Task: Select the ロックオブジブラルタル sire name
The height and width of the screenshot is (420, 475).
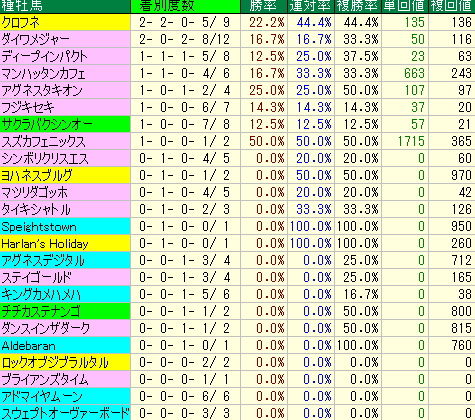Action: (55, 362)
